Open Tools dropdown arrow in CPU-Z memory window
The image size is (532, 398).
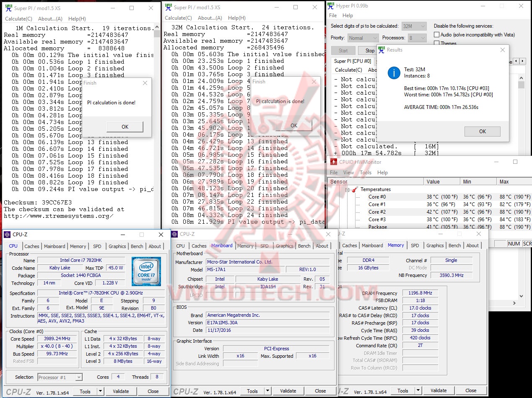418,390
